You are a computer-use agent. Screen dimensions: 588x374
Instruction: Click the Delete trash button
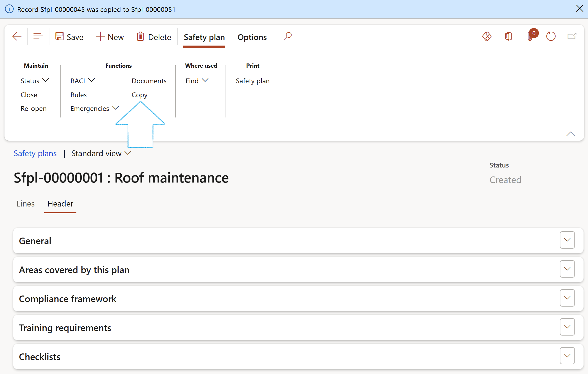154,37
